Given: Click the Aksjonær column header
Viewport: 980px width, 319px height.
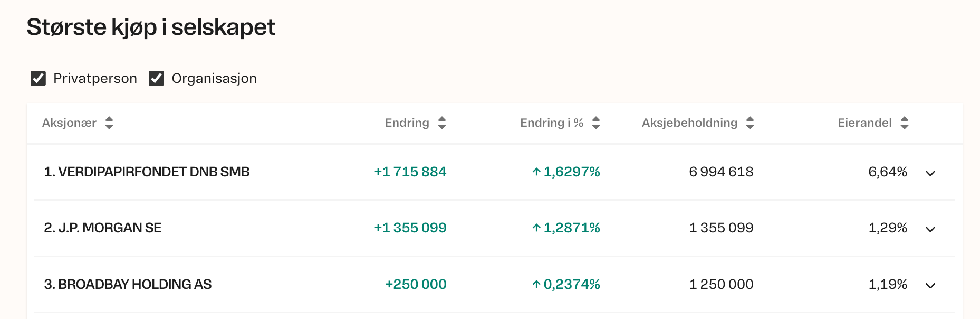Looking at the screenshot, I should tap(69, 123).
